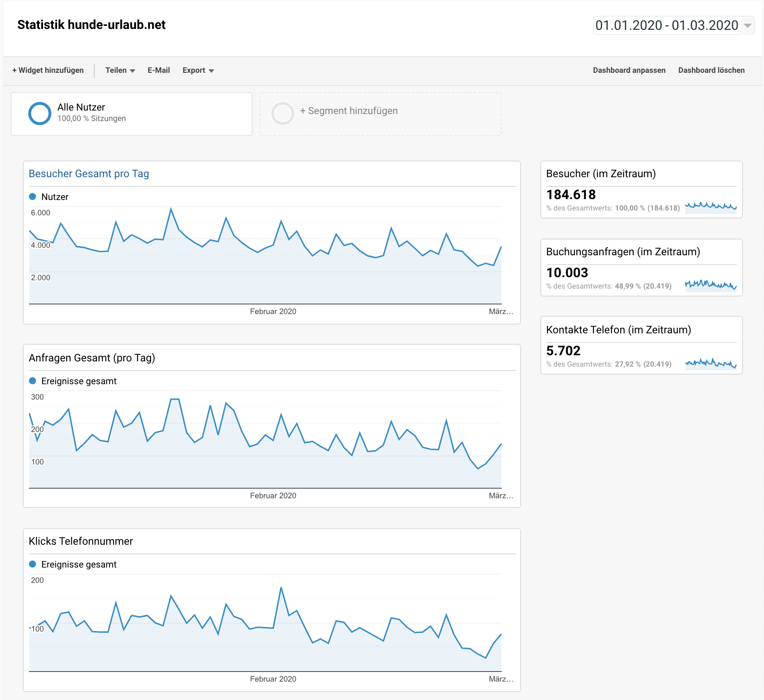Click '+ Widget hinzufügen' button
Image resolution: width=764 pixels, height=700 pixels.
[x=48, y=70]
